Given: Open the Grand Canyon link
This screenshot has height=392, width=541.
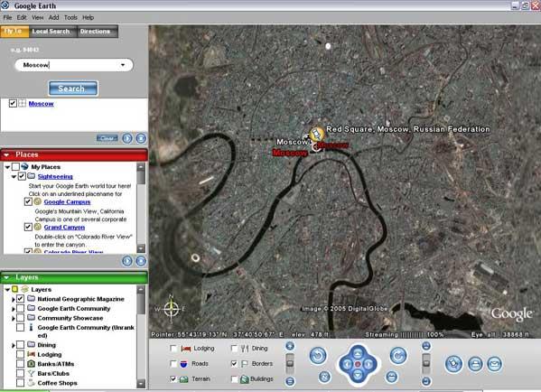Looking at the screenshot, I should 64,227.
